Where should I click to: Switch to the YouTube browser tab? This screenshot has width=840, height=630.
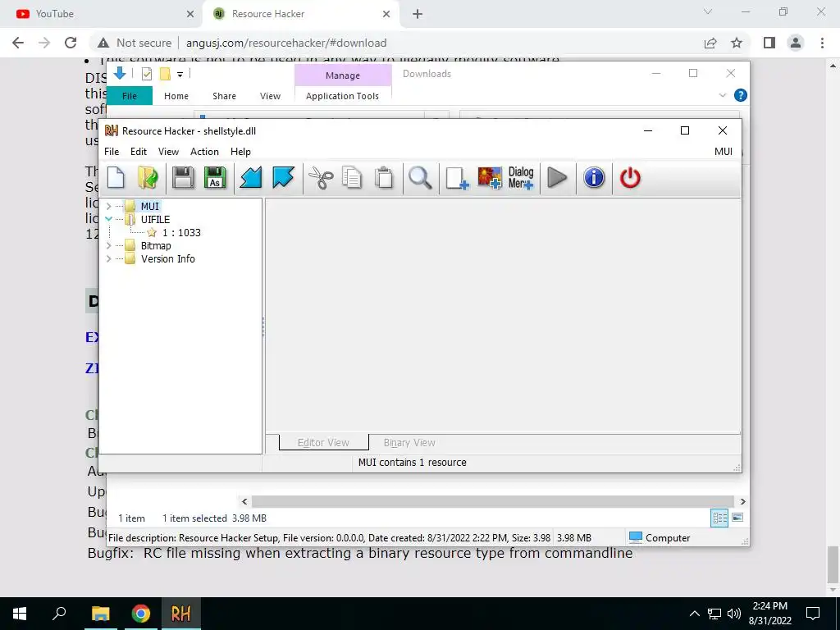coord(102,14)
